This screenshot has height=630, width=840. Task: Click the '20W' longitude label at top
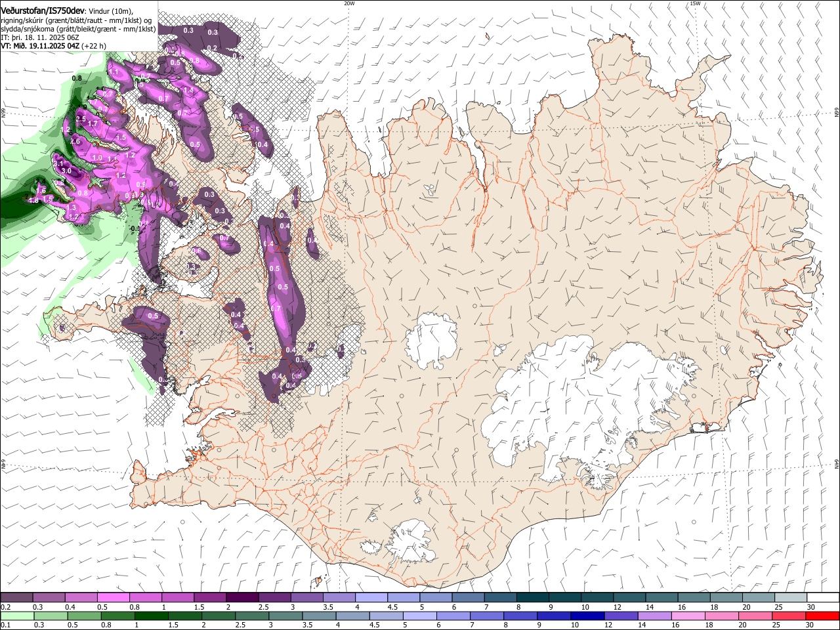(349, 3)
